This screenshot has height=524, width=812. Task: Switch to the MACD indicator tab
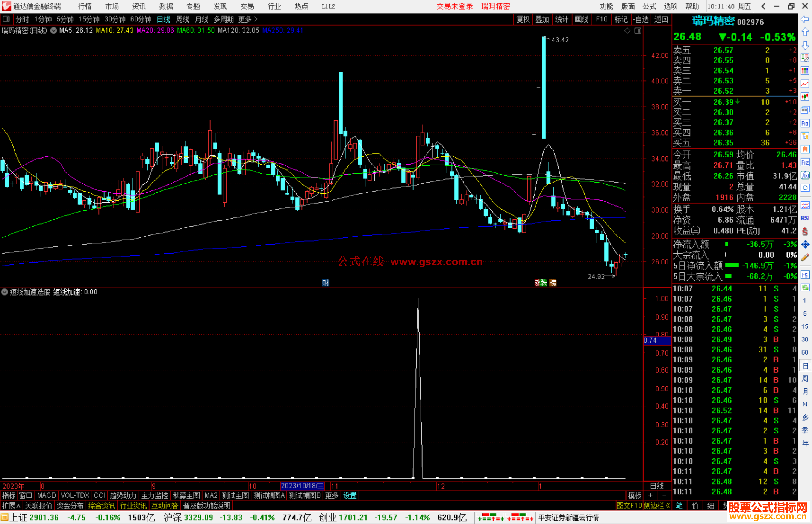47,495
